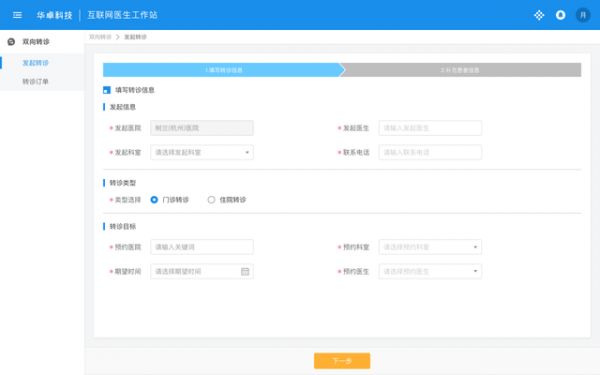Click the breadcrumb chevron separator
600x375 pixels.
(117, 37)
